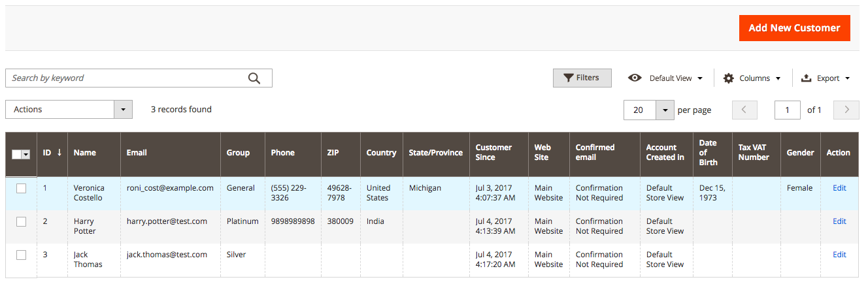Expand the Actions dropdown

click(69, 110)
